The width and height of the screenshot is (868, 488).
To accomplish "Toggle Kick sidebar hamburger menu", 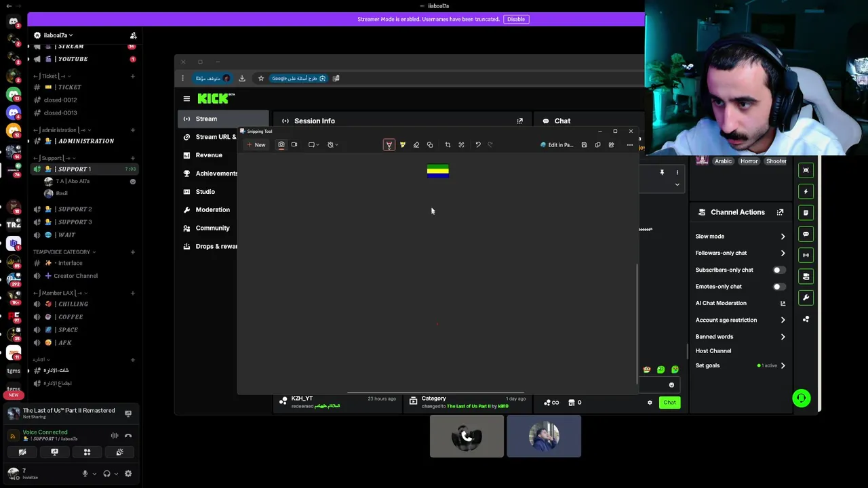I will pyautogui.click(x=186, y=99).
